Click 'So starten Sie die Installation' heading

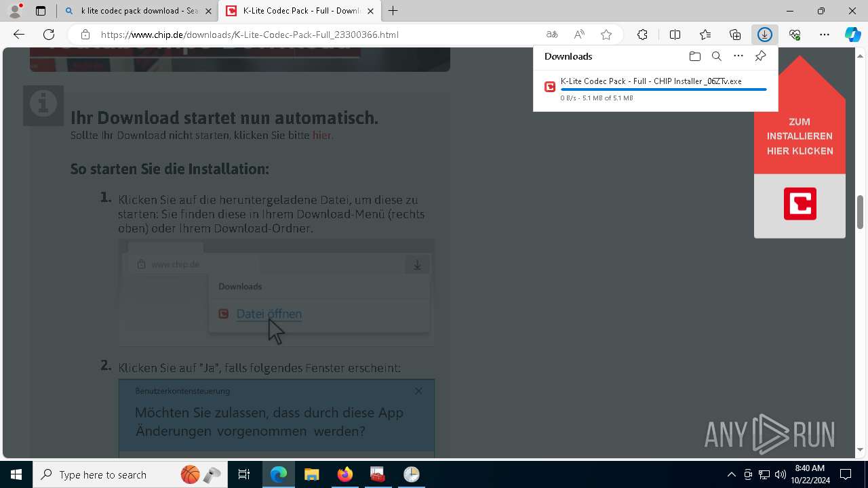170,169
